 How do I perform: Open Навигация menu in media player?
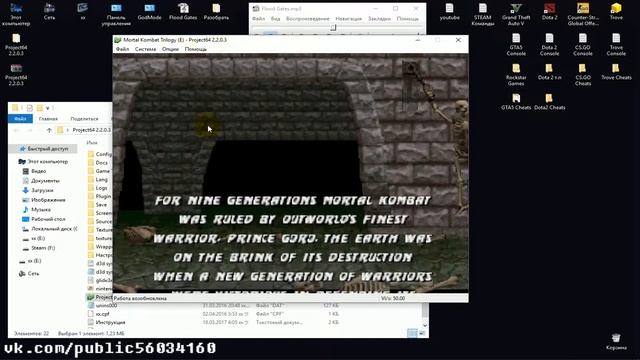[349, 19]
